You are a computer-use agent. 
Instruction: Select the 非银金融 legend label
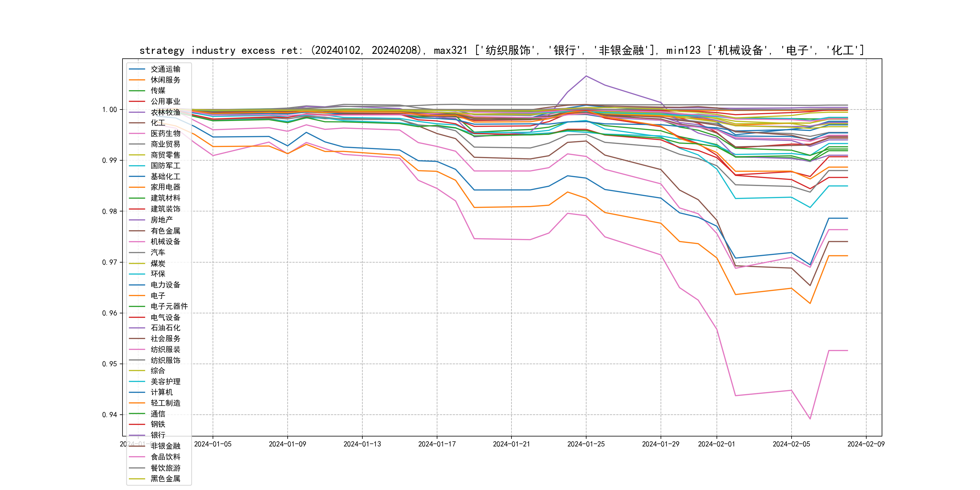(x=165, y=446)
